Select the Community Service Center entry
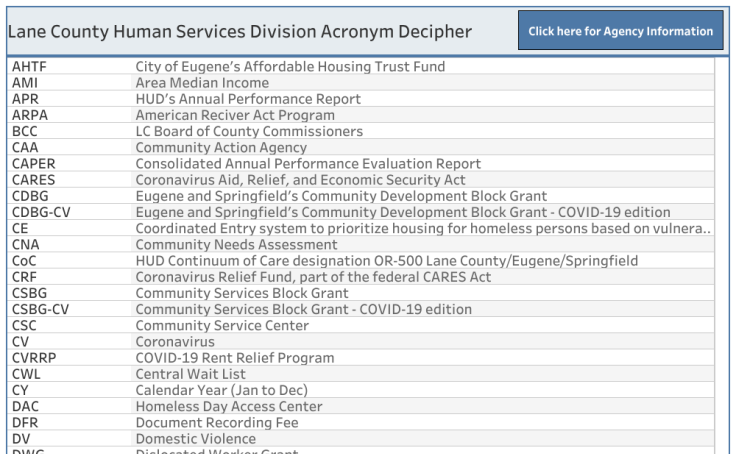 coord(225,325)
